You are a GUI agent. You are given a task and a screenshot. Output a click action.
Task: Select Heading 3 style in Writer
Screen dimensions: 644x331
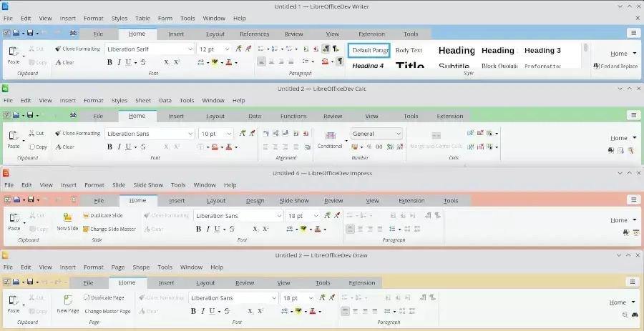[542, 51]
